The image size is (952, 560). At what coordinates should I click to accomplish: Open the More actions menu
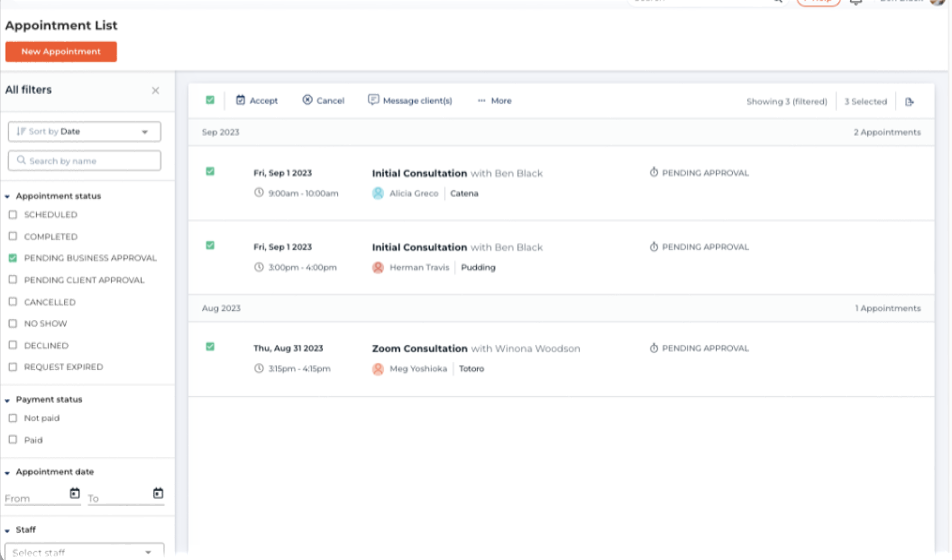coord(495,101)
